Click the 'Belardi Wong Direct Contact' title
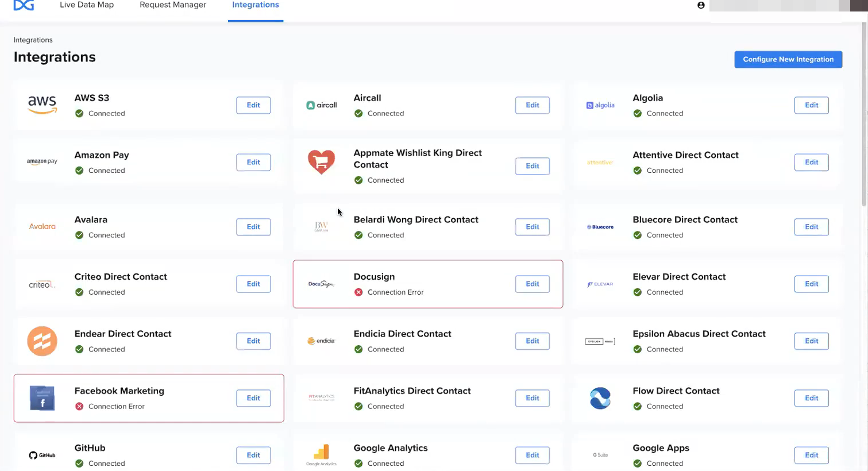 416,220
